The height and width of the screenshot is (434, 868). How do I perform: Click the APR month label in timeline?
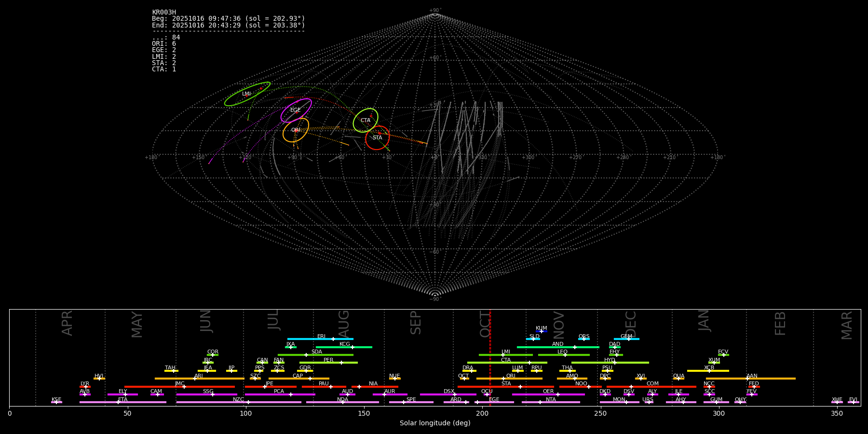point(67,323)
